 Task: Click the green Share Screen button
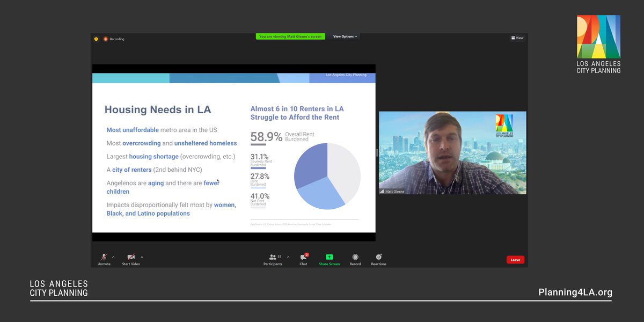(329, 259)
